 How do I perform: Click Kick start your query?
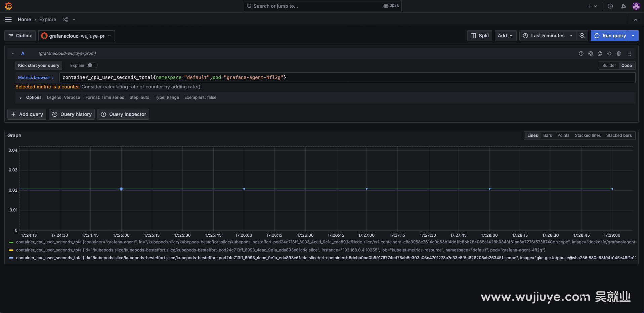39,66
